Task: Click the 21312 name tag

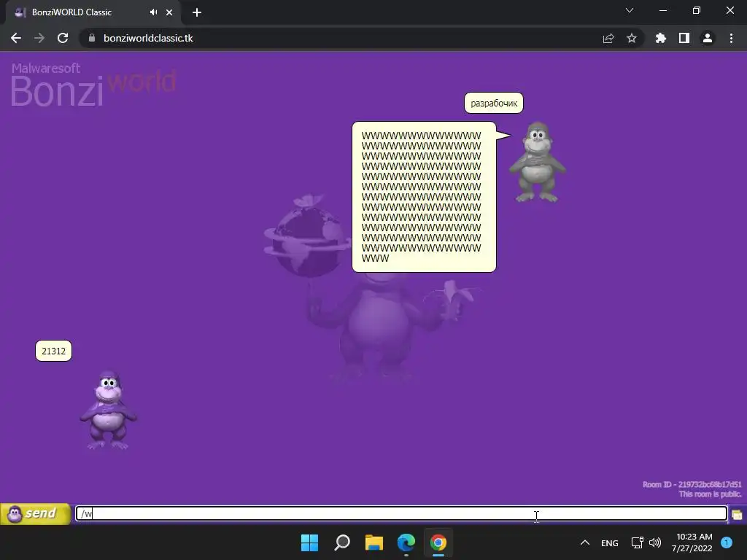Action: click(x=53, y=351)
